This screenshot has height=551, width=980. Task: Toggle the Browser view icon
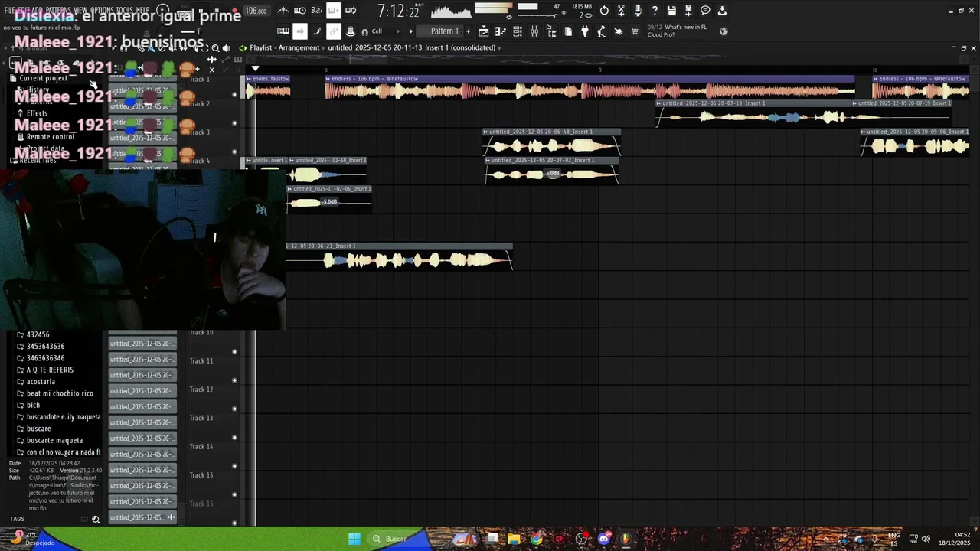pyautogui.click(x=551, y=31)
